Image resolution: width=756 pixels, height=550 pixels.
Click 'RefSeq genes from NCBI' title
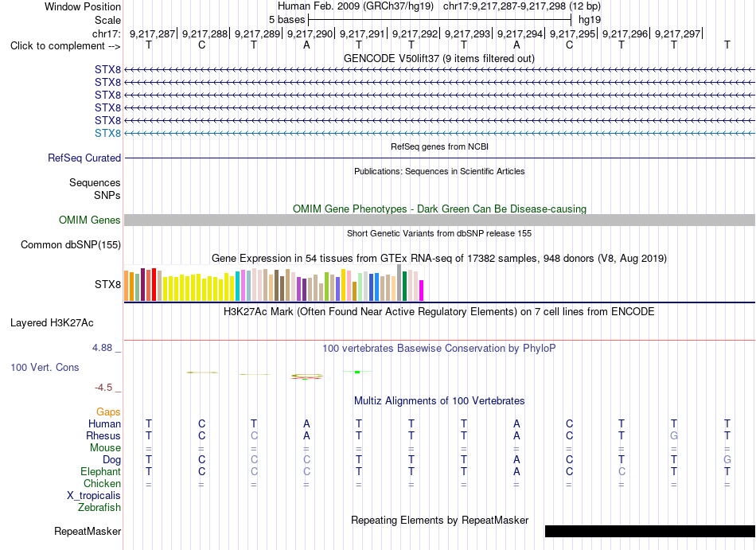pos(439,146)
